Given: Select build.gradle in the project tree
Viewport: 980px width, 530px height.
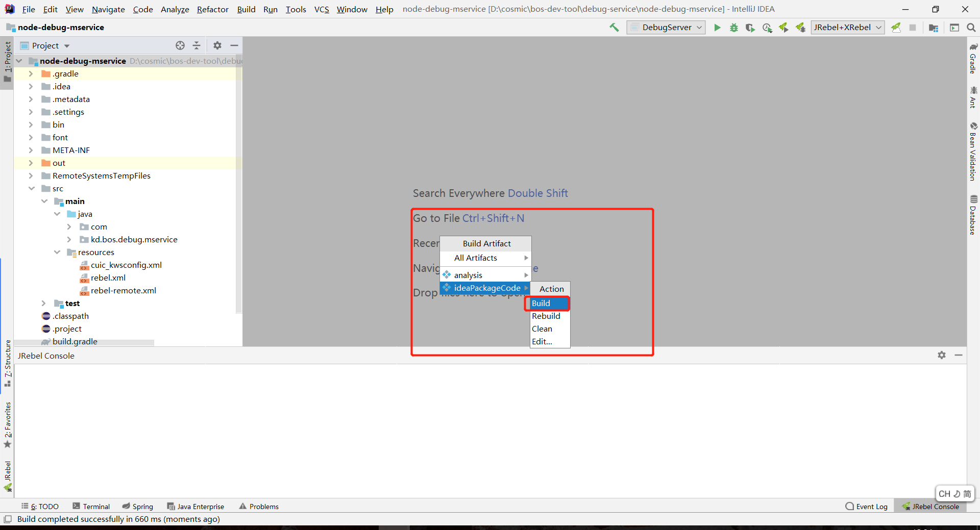Looking at the screenshot, I should (75, 341).
